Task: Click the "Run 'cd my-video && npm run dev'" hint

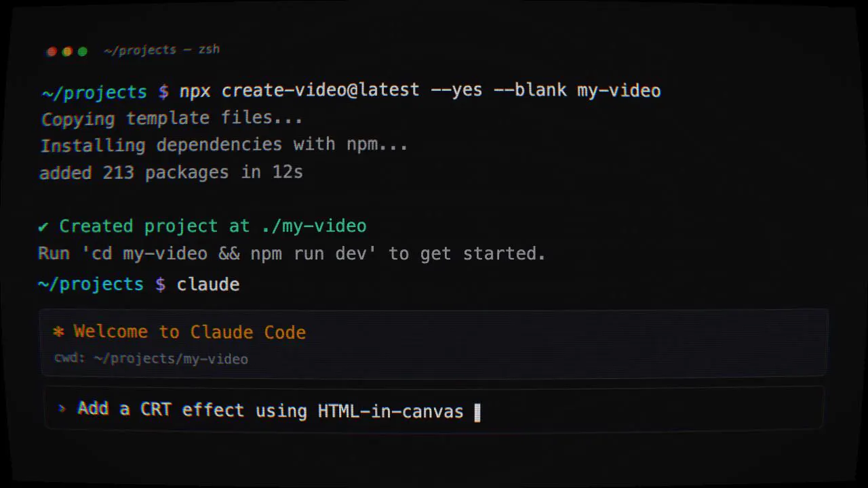Action: pyautogui.click(x=292, y=253)
